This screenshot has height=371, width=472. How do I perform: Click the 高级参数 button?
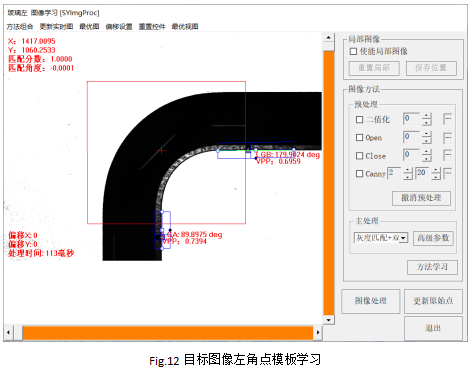[x=433, y=238]
